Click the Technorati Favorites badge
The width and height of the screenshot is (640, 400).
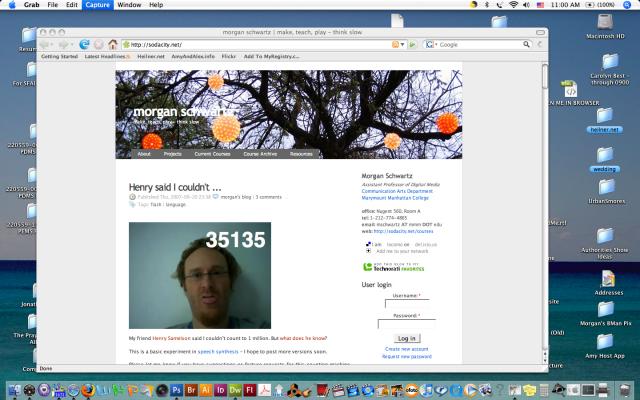tap(393, 267)
